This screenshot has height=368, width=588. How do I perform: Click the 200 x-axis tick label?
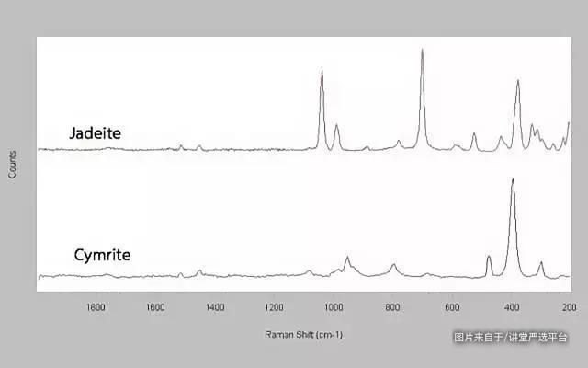coord(569,308)
